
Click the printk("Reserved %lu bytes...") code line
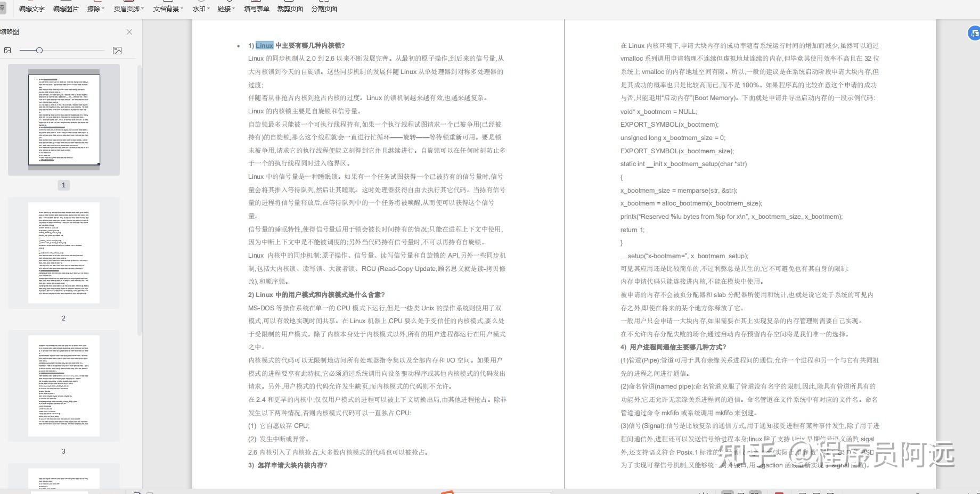pos(732,216)
